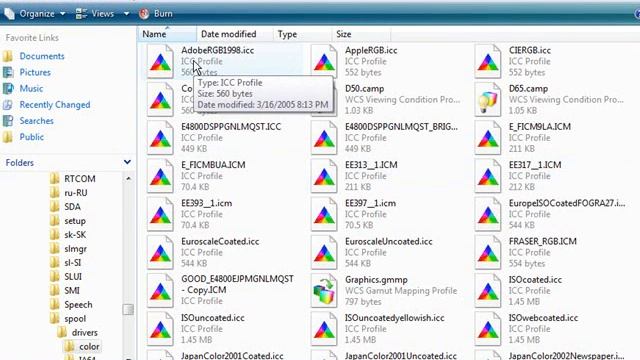Viewport: 640px width, 360px height.
Task: Click the Burn button
Action: (156, 13)
